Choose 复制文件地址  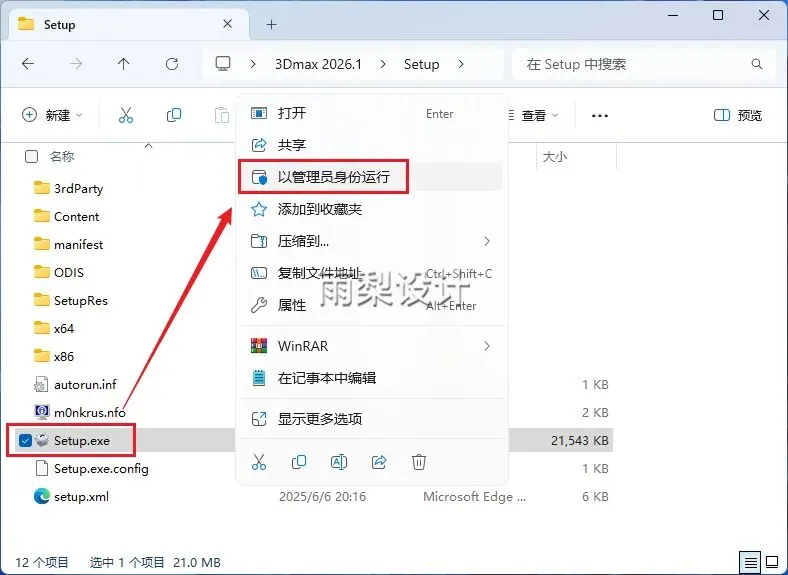point(372,273)
